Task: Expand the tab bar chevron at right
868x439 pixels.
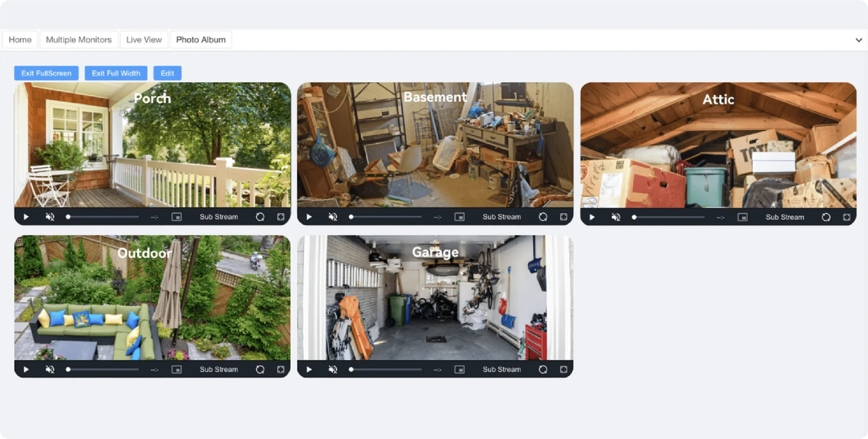Action: point(859,40)
